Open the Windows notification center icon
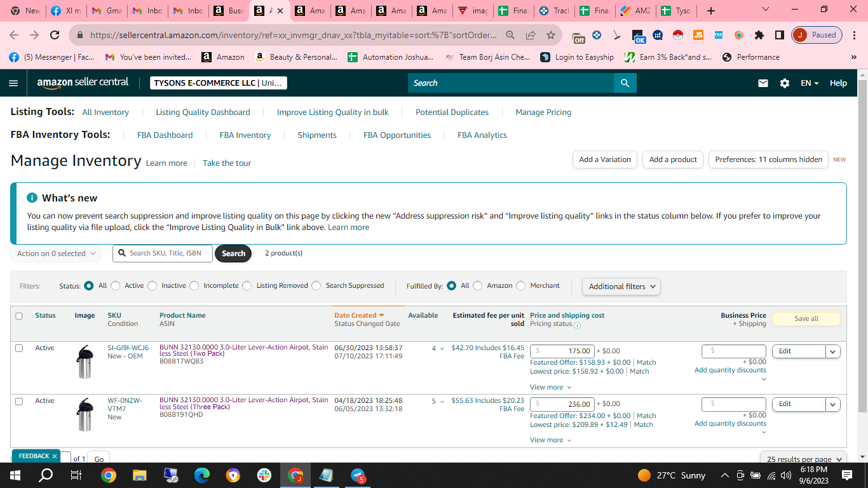This screenshot has height=488, width=868. [847, 475]
